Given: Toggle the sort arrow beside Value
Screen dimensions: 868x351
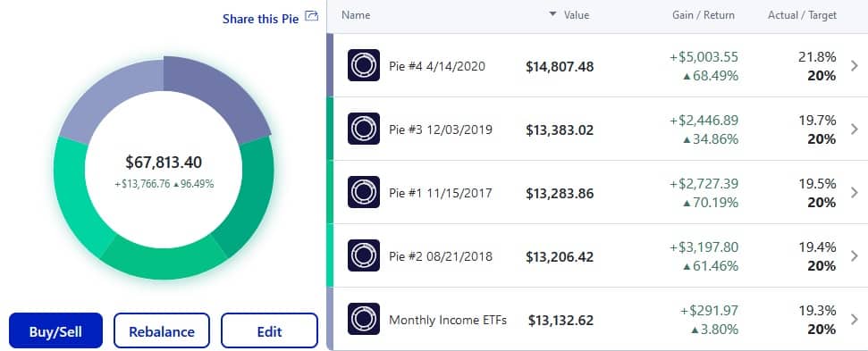Looking at the screenshot, I should click(x=552, y=15).
